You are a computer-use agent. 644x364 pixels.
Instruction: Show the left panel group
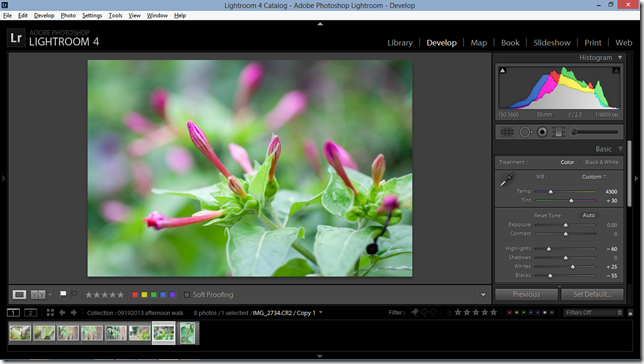[4, 178]
